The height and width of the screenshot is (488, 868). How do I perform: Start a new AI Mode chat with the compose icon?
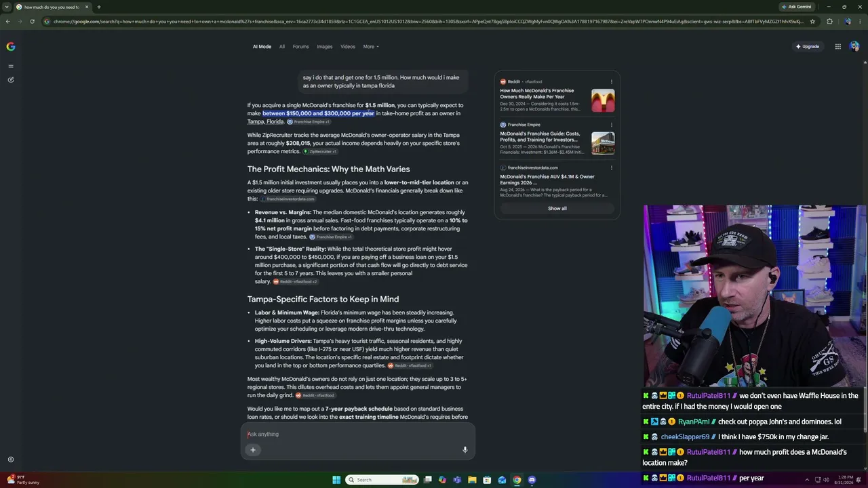pos(11,80)
